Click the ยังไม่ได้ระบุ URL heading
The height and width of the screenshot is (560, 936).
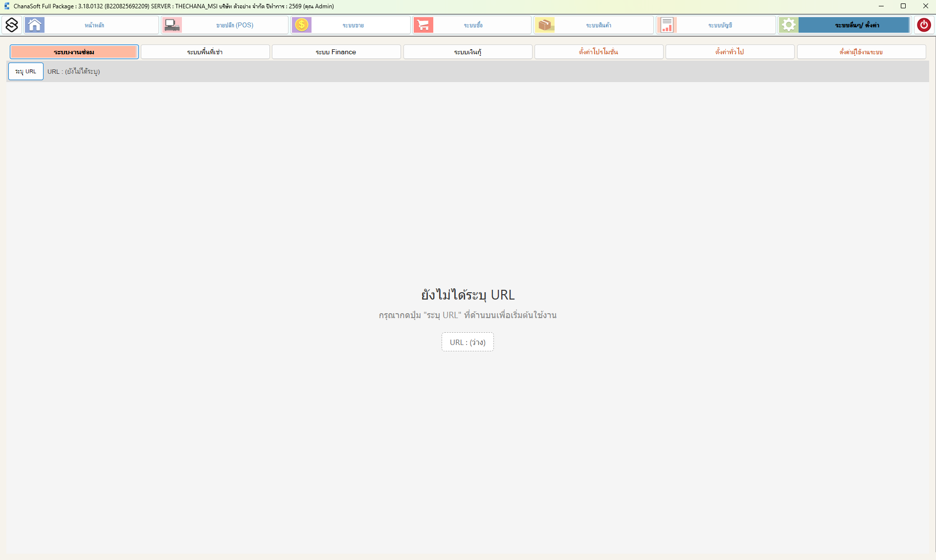tap(468, 295)
